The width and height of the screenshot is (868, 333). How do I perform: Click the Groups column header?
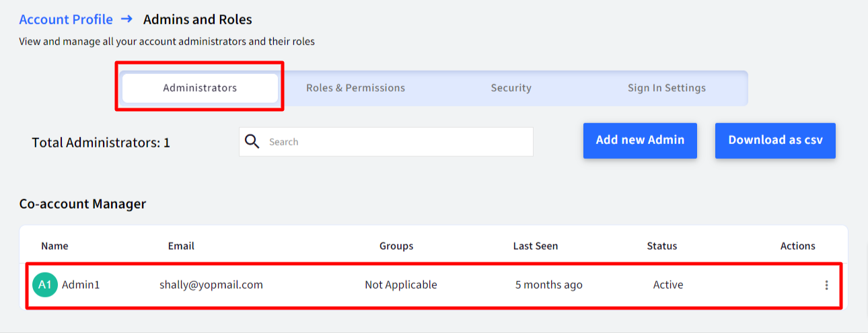396,246
